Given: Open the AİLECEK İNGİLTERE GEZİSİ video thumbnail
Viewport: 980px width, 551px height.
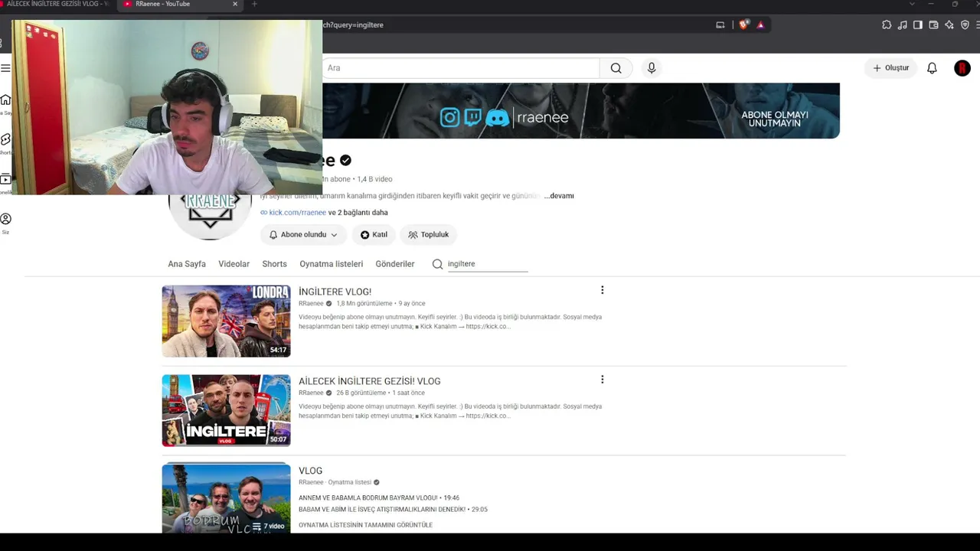Looking at the screenshot, I should pos(226,411).
